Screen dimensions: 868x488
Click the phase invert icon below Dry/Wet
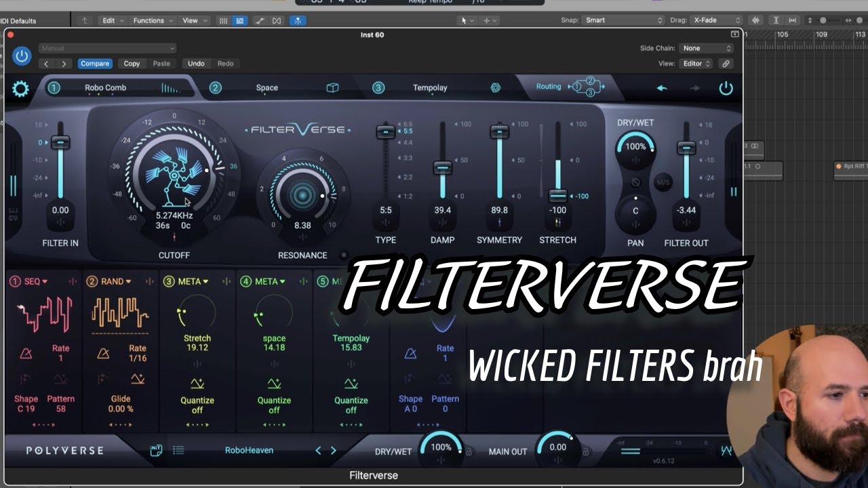[635, 182]
